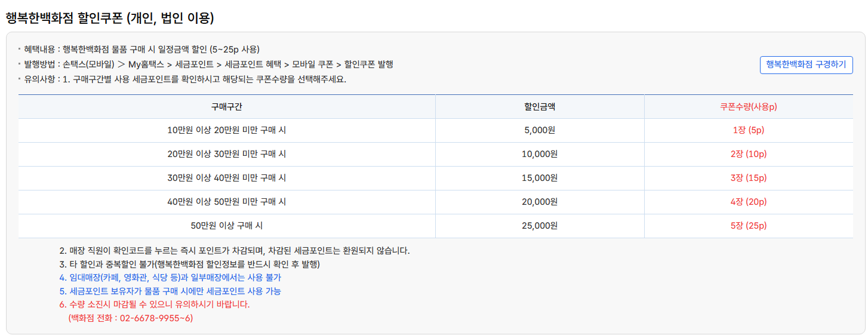Click the 5장 (25p) coupon cell
Screen dimensions: 868x335
[x=748, y=226]
